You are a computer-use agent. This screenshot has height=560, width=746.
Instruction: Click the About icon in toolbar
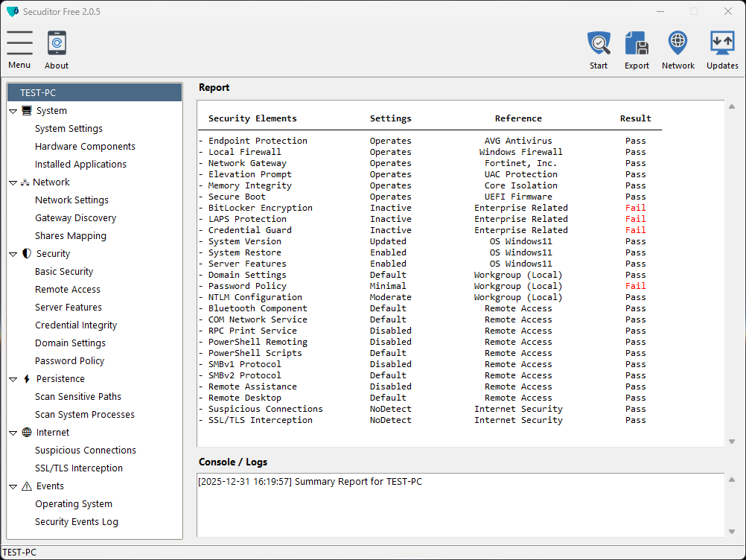(x=57, y=43)
